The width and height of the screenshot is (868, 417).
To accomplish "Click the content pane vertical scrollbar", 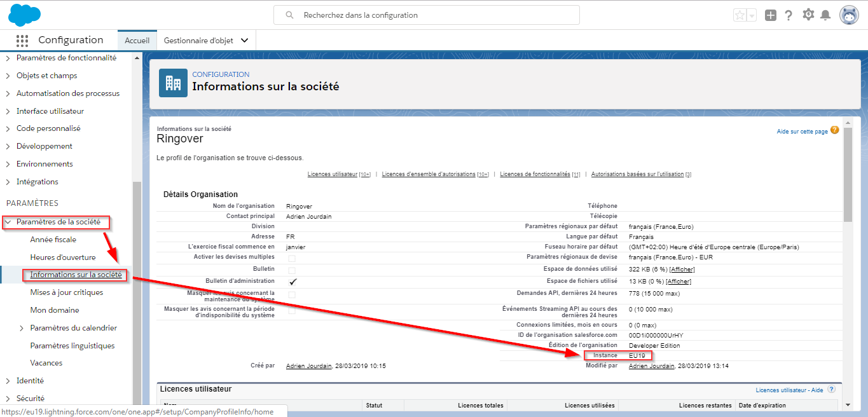I will pyautogui.click(x=848, y=175).
